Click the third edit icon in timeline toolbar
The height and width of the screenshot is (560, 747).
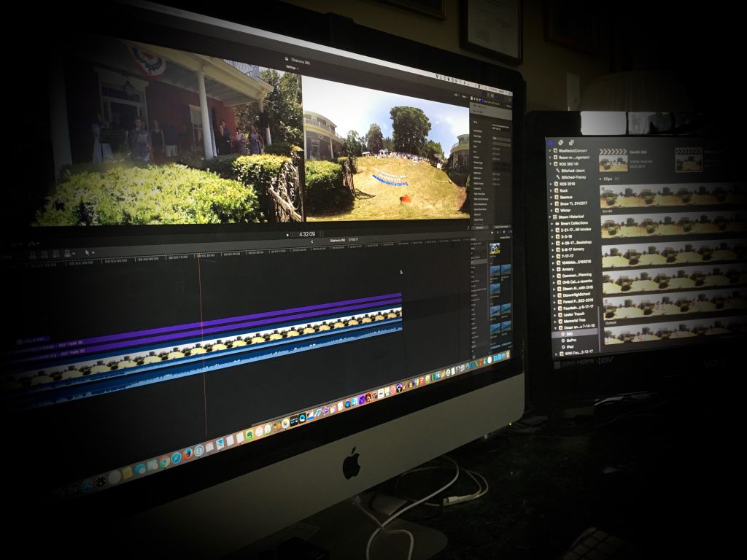[x=56, y=254]
